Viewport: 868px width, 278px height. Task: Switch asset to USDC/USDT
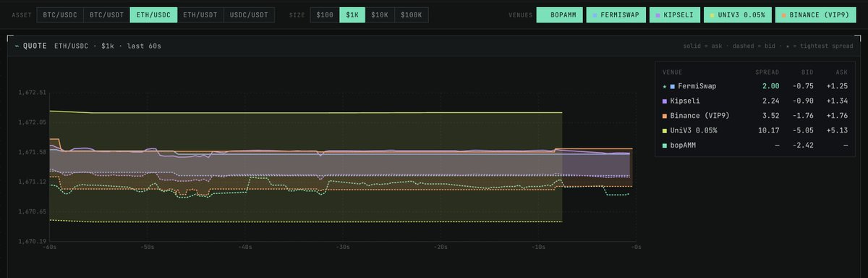(x=249, y=14)
